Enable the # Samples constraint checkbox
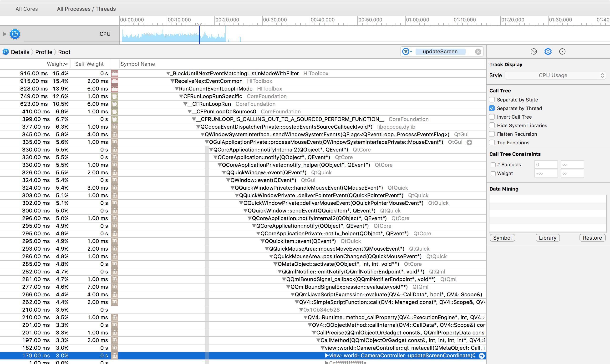Image resolution: width=610 pixels, height=364 pixels. 493,165
